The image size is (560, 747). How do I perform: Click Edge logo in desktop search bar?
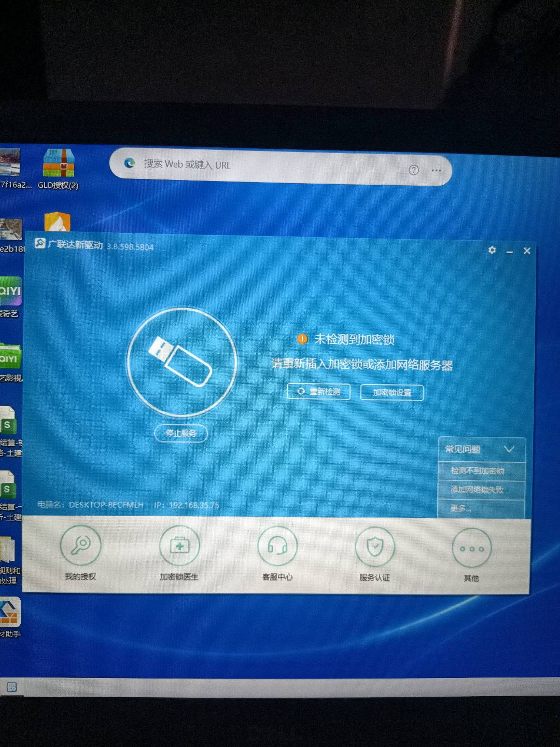[129, 163]
